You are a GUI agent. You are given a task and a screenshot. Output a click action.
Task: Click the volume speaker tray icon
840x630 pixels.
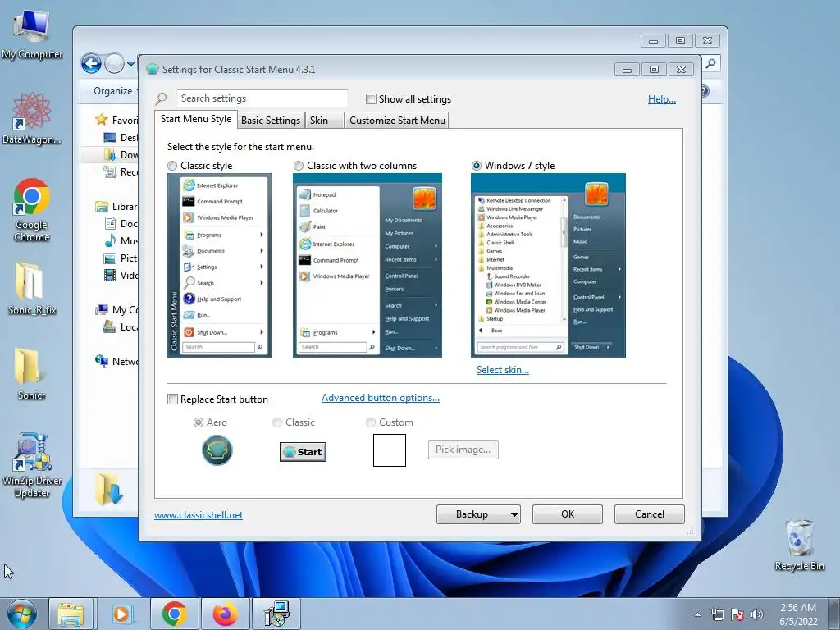point(757,614)
